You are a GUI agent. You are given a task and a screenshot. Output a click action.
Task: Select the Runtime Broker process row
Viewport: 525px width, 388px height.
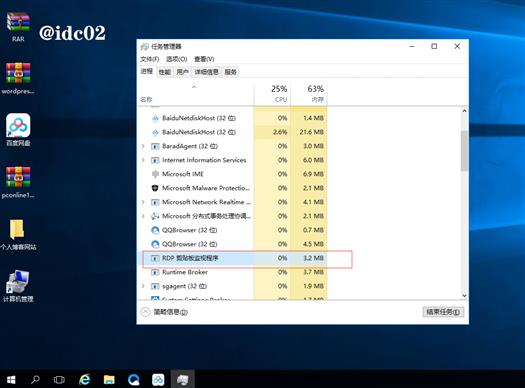pyautogui.click(x=233, y=272)
